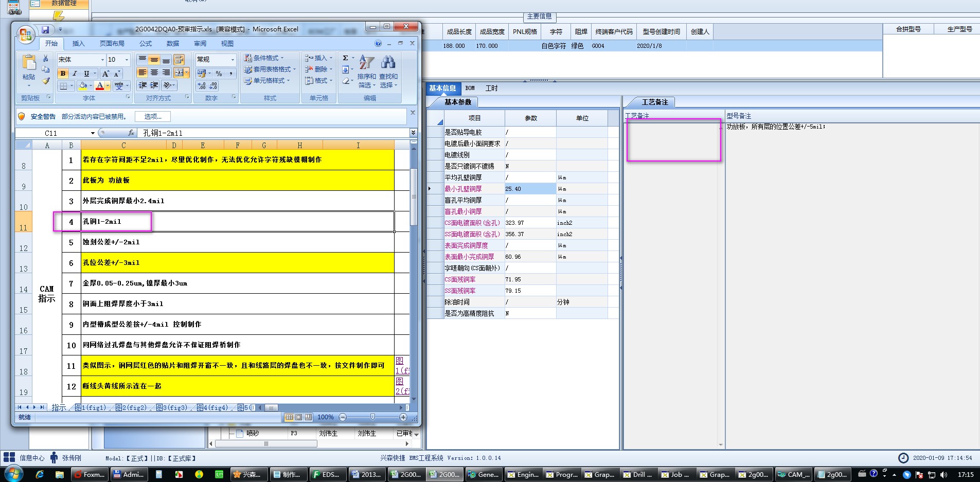Screen dimensions: 980x482
Task: Increase font size with the large A icon
Action: pyautogui.click(x=106, y=74)
